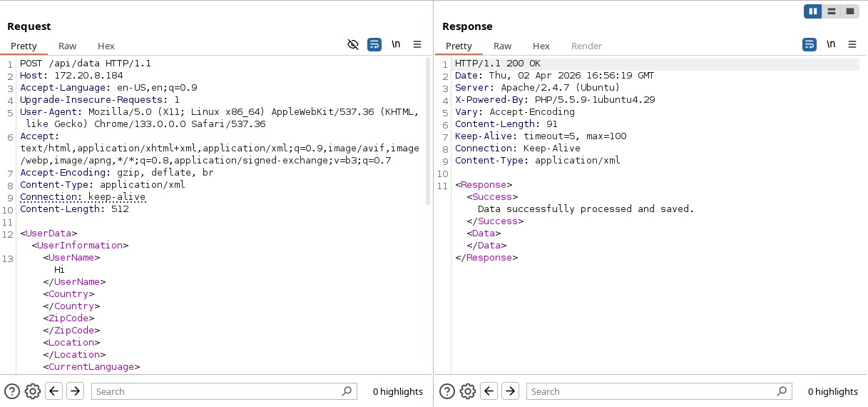Open Request search settings gear

tap(32, 391)
